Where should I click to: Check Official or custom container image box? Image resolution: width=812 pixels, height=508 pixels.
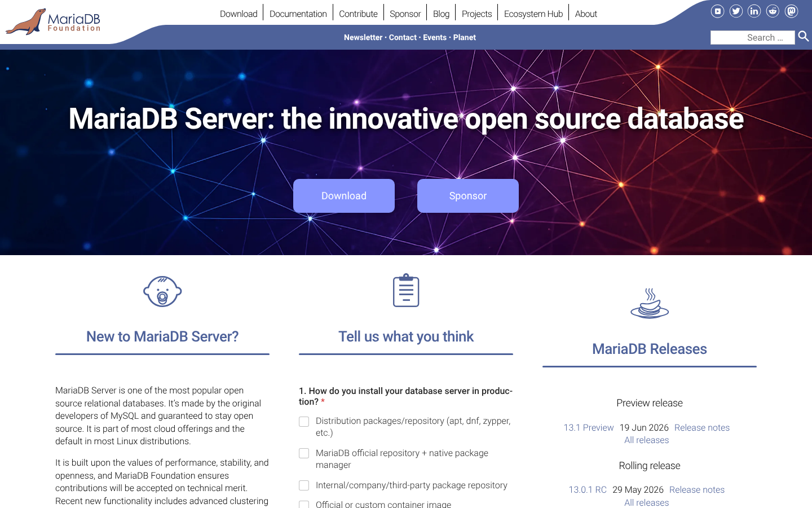coord(304,505)
